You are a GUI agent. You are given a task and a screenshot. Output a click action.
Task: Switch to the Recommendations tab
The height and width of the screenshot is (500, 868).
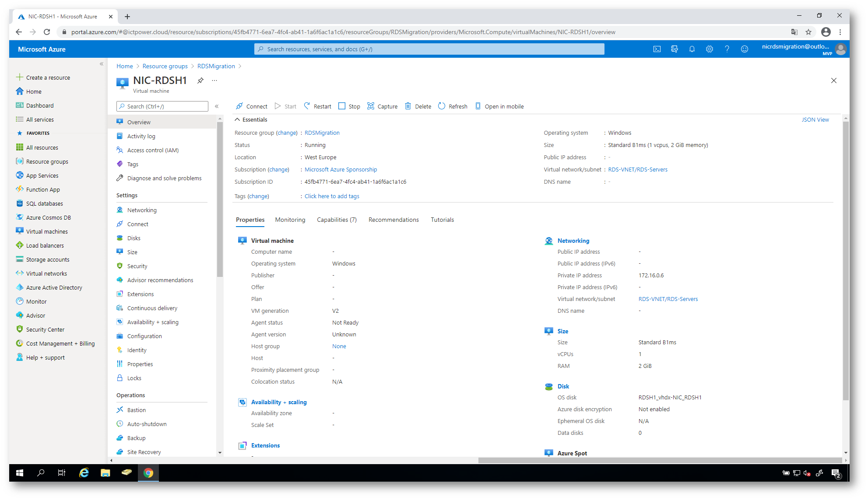(x=394, y=220)
